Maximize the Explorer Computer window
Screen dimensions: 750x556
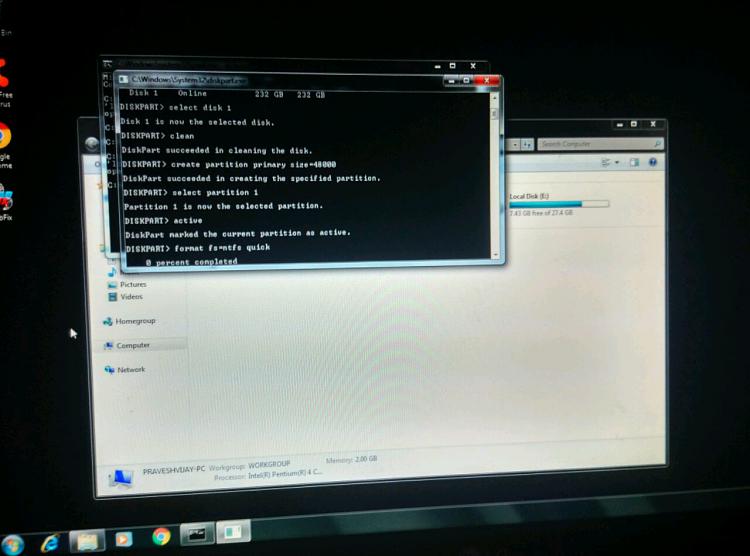pos(634,124)
